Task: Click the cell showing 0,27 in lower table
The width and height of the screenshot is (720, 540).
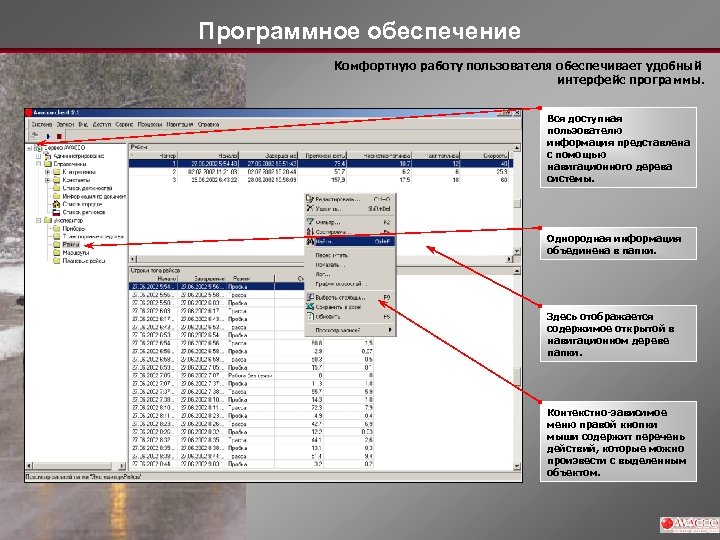Action: [x=349, y=351]
